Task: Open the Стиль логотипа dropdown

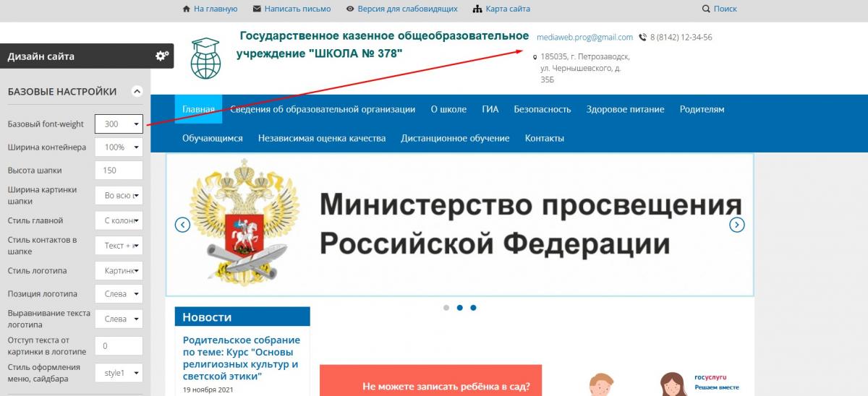Action: [119, 271]
